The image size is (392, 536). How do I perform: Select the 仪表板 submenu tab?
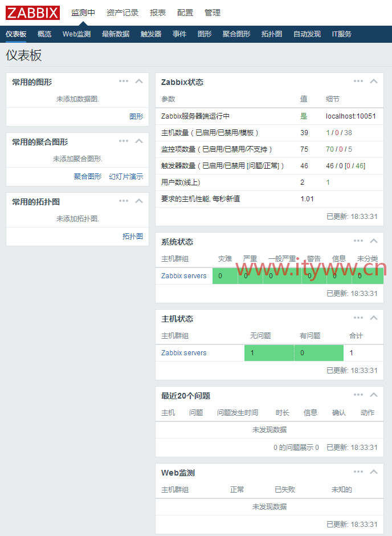click(16, 34)
